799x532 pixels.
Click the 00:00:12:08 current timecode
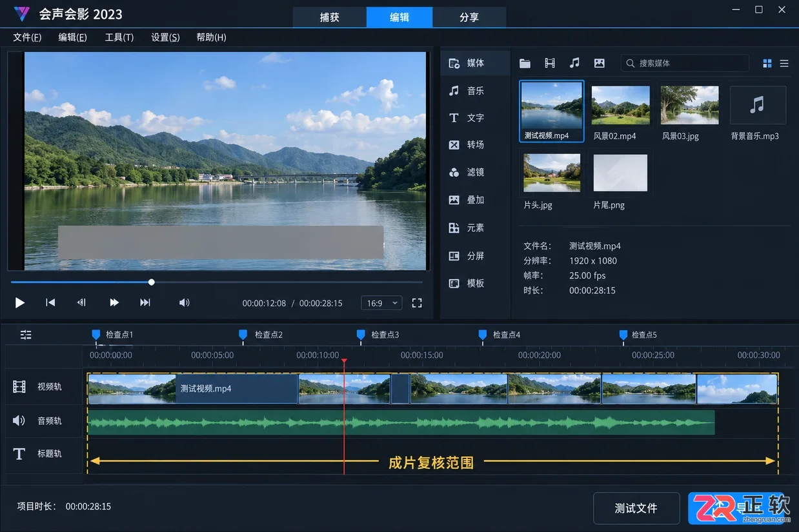tap(264, 303)
